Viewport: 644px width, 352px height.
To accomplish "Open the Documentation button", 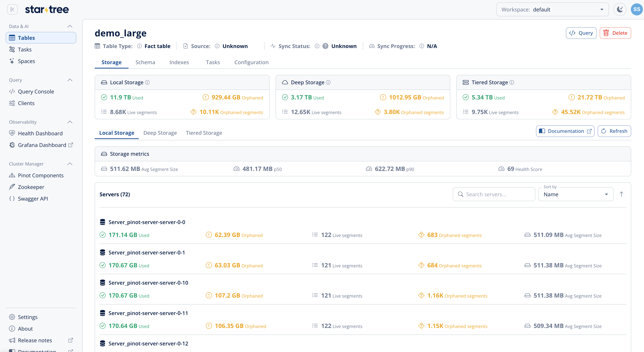I will point(565,131).
